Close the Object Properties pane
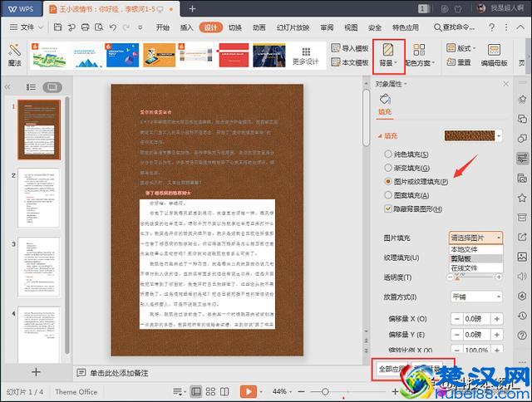The height and width of the screenshot is (402, 532). click(x=505, y=84)
